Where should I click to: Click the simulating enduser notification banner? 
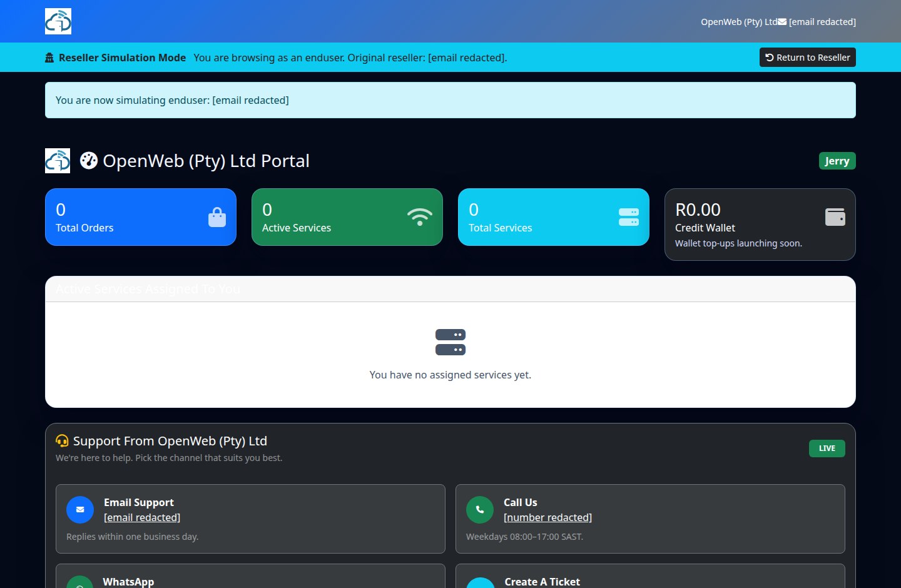click(450, 100)
